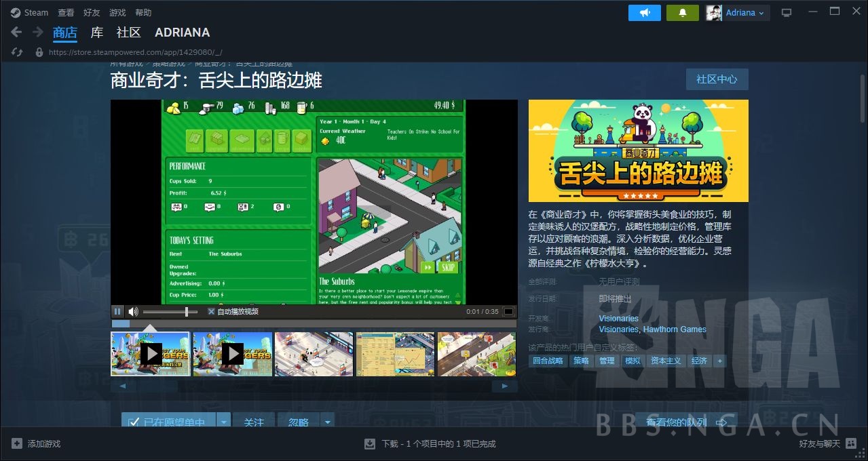The width and height of the screenshot is (868, 461).
Task: Select the first trailer thumbnail
Action: coord(151,354)
